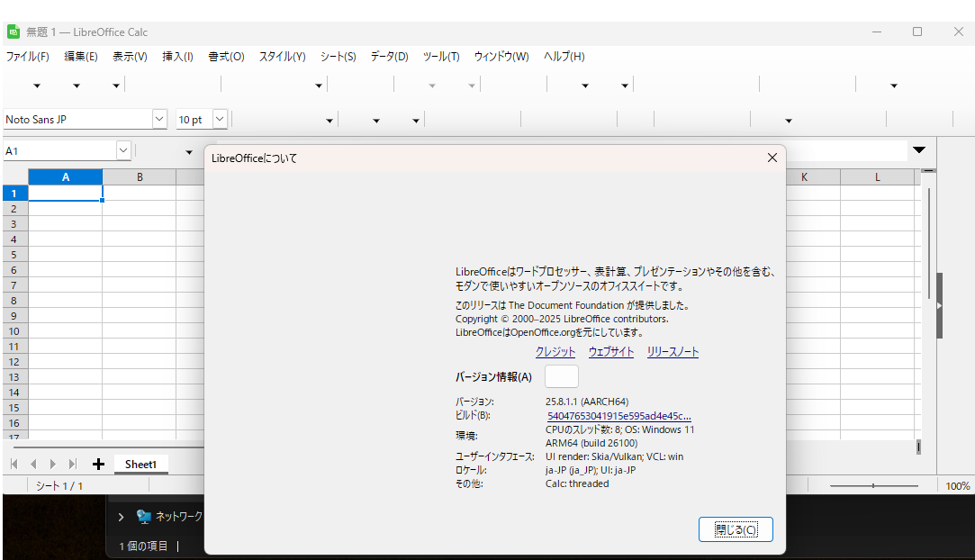This screenshot has width=975, height=560.
Task: Maximize the LibreOffice Calc window
Action: (x=917, y=32)
